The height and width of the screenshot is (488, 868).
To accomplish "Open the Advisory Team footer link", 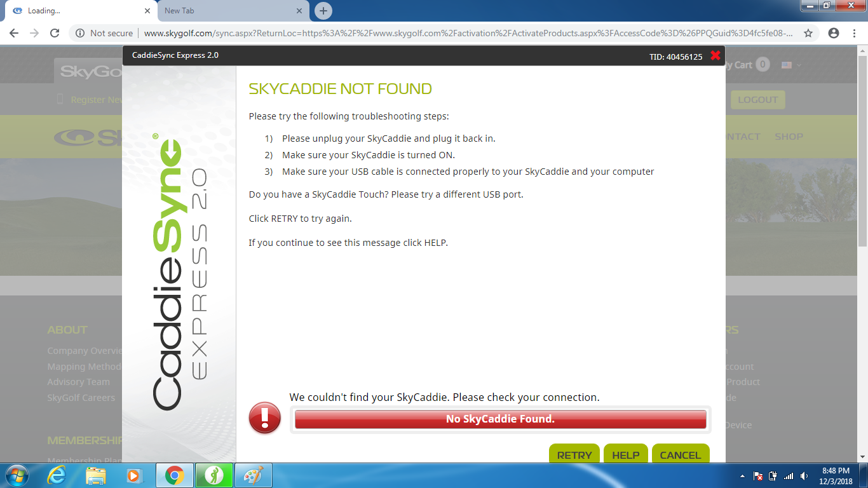I will (78, 382).
